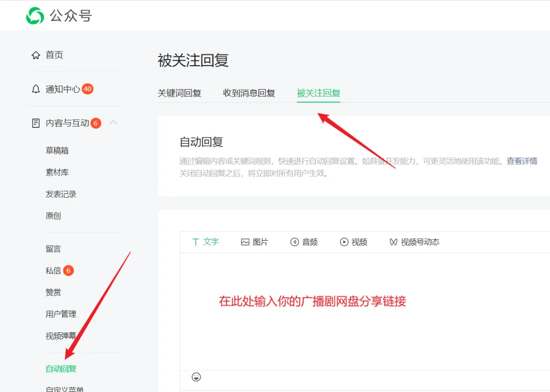
Task: Open 用户管理 in the sidebar
Action: 61,314
